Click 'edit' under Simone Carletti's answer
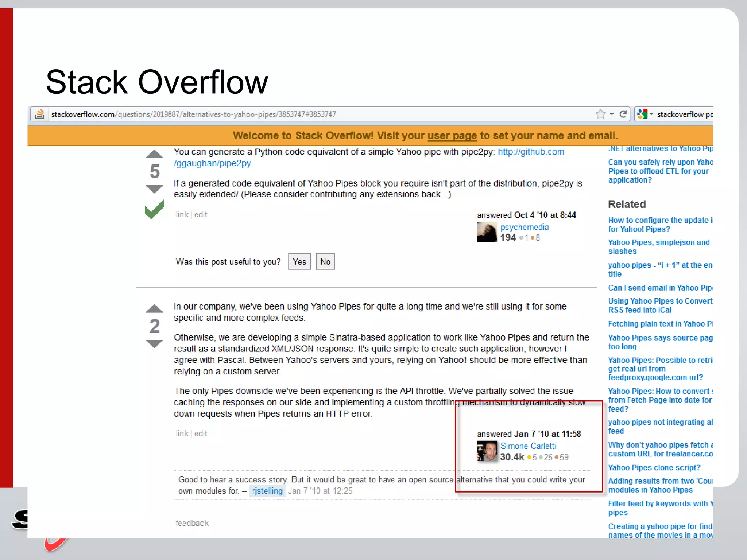Image resolution: width=747 pixels, height=560 pixels. (201, 433)
